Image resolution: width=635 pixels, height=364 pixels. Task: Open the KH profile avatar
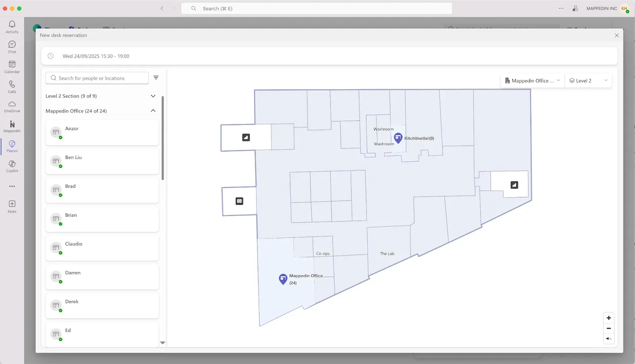625,8
